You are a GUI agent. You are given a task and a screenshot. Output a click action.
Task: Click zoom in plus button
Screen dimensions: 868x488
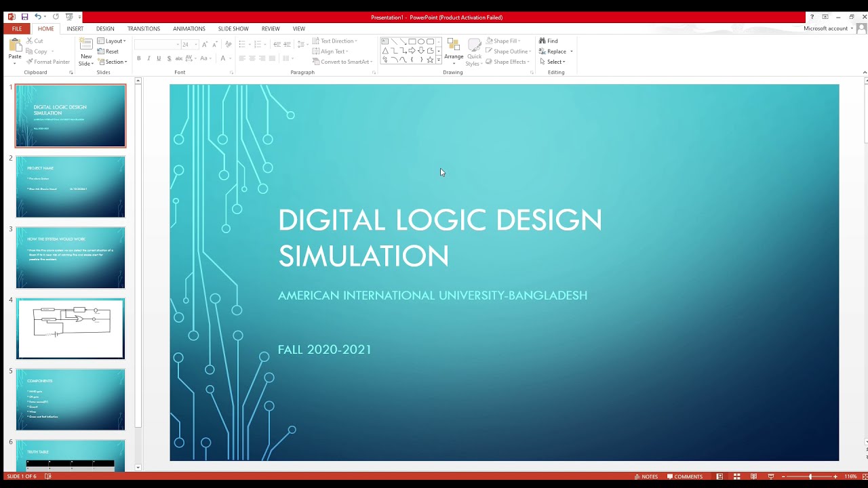click(x=835, y=476)
